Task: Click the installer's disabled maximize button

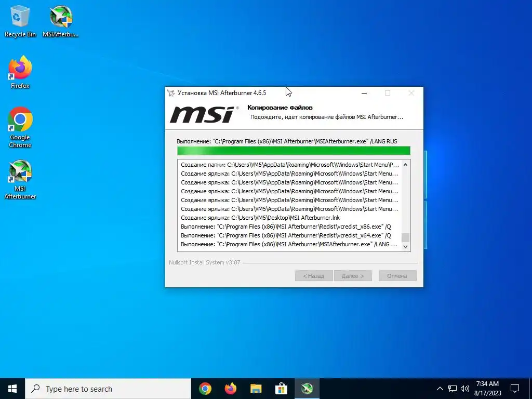Action: pos(388,93)
